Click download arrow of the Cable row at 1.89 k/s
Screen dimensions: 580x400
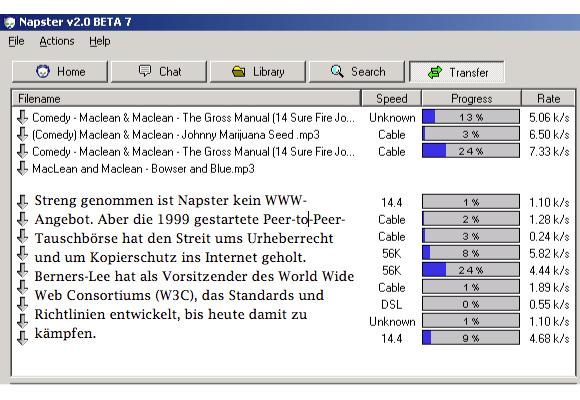22,287
